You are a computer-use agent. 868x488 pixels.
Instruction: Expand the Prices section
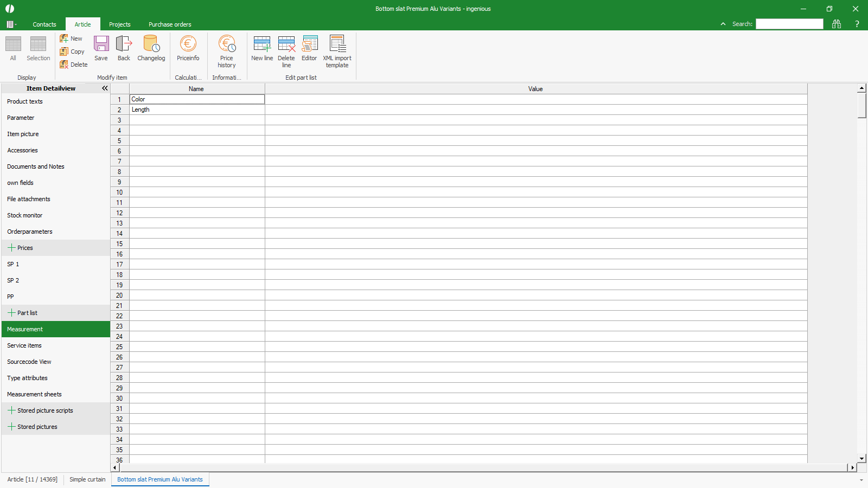11,248
